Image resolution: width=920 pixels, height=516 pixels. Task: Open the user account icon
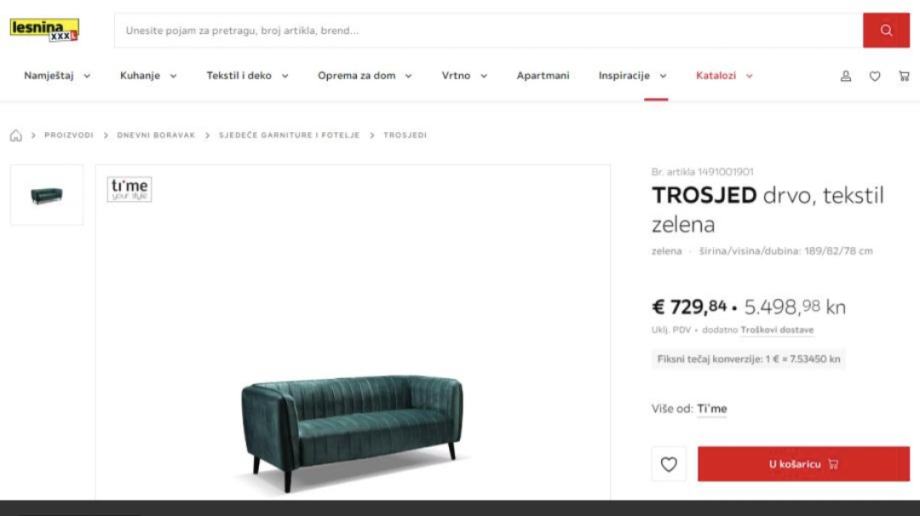pos(845,76)
